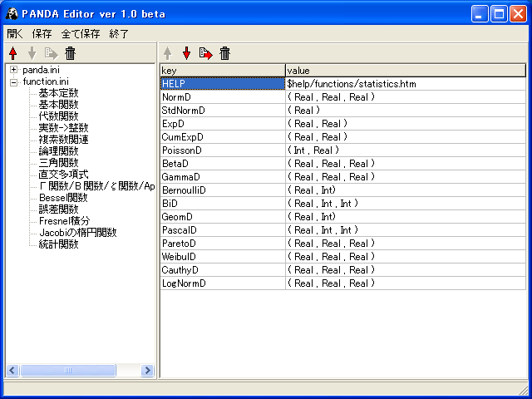532x399 pixels.
Task: Select the StdNormD key row
Action: click(223, 111)
